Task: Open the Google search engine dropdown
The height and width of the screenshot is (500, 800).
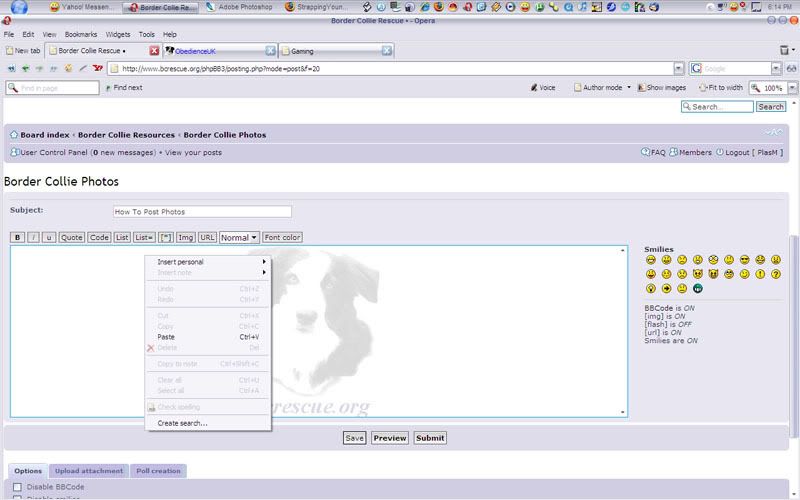Action: pos(776,68)
